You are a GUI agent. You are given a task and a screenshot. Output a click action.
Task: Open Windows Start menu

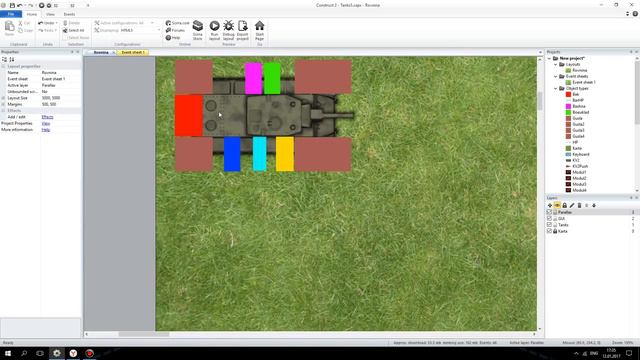[8, 353]
